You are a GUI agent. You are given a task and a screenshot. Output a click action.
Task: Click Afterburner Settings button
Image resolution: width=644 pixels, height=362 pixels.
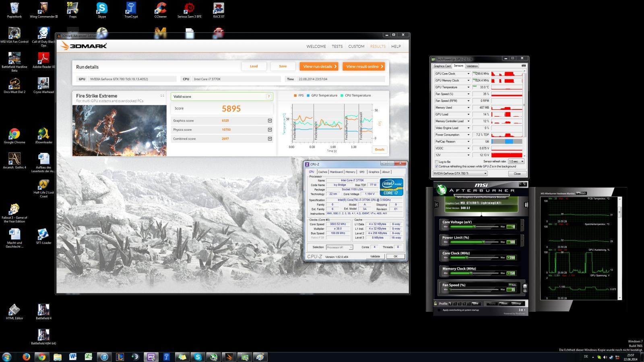pyautogui.click(x=516, y=303)
